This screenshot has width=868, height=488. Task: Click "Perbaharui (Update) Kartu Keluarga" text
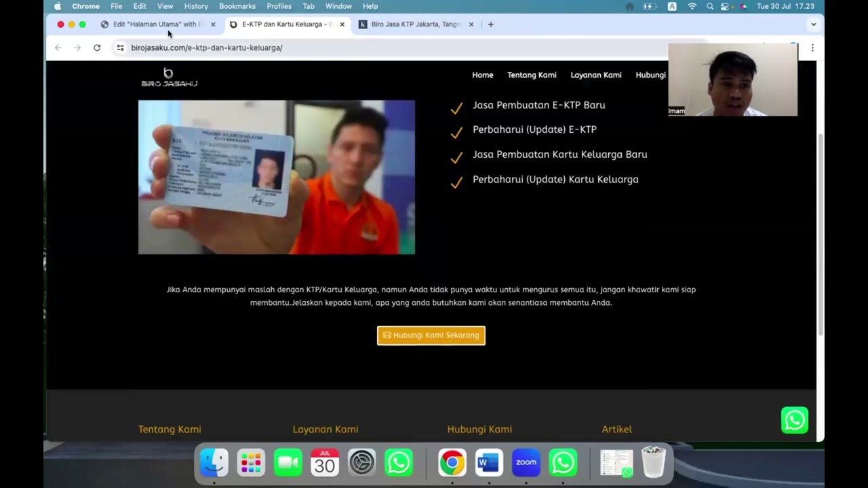[x=555, y=180]
